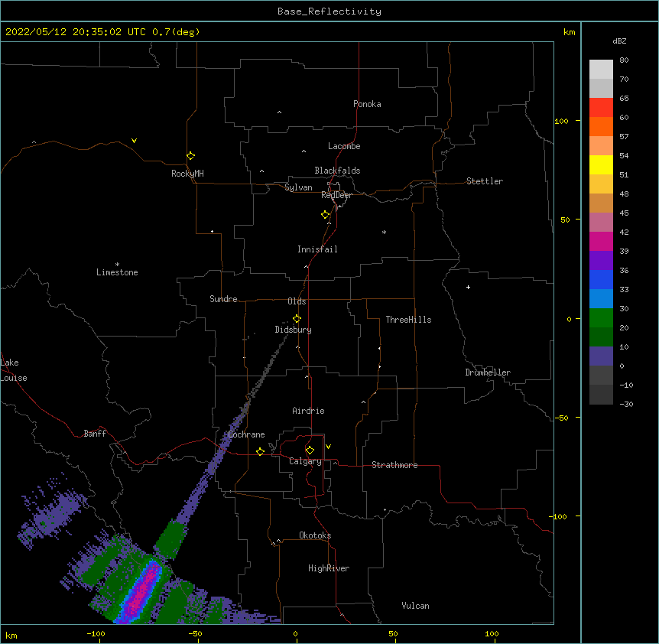Click the yellow diamond marker above Calgary label
This screenshot has height=644, width=659.
[x=310, y=450]
